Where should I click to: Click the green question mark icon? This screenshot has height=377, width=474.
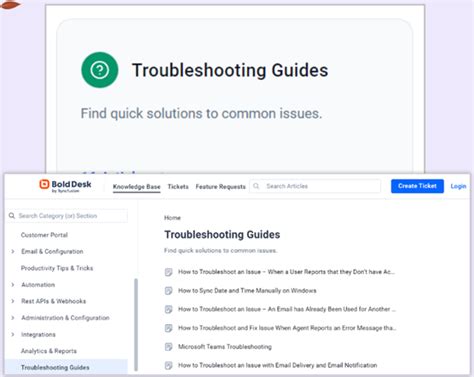(100, 70)
